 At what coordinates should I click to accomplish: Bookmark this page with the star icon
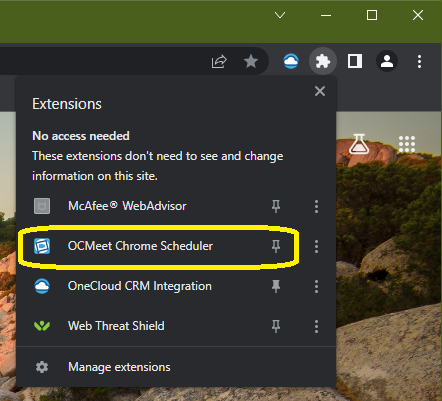tap(251, 61)
